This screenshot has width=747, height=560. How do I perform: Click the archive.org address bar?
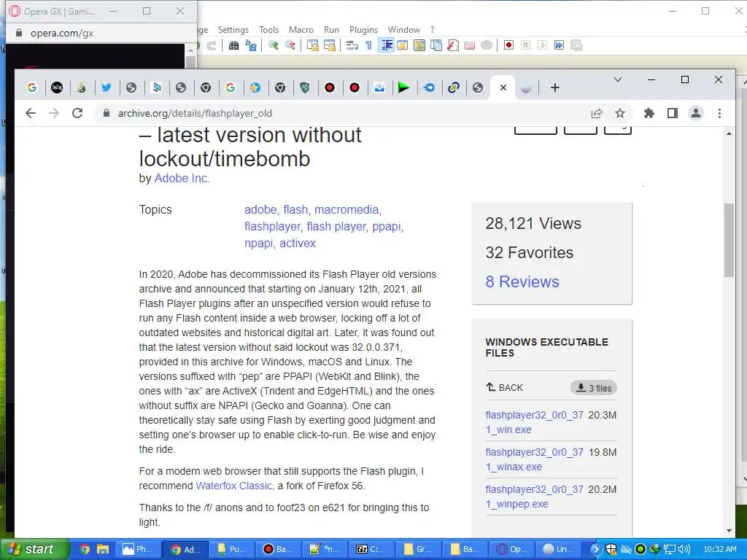click(x=343, y=113)
